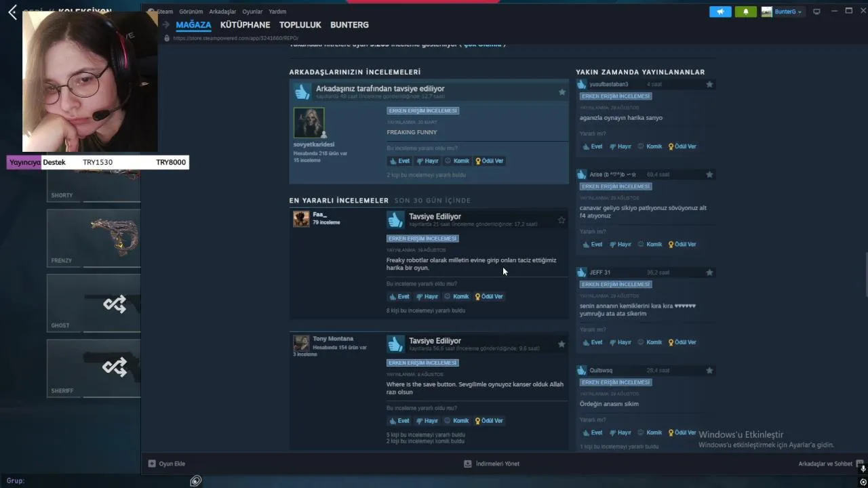Viewport: 868px width, 488px height.
Task: Open the TOPLULUK tab
Action: tap(300, 25)
